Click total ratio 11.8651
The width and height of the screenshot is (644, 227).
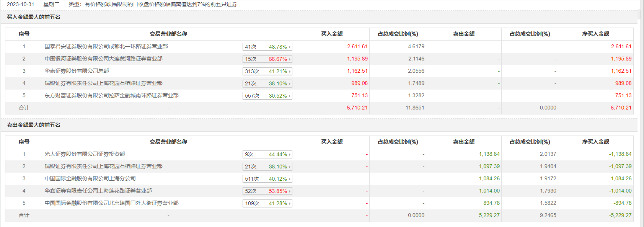coord(415,108)
